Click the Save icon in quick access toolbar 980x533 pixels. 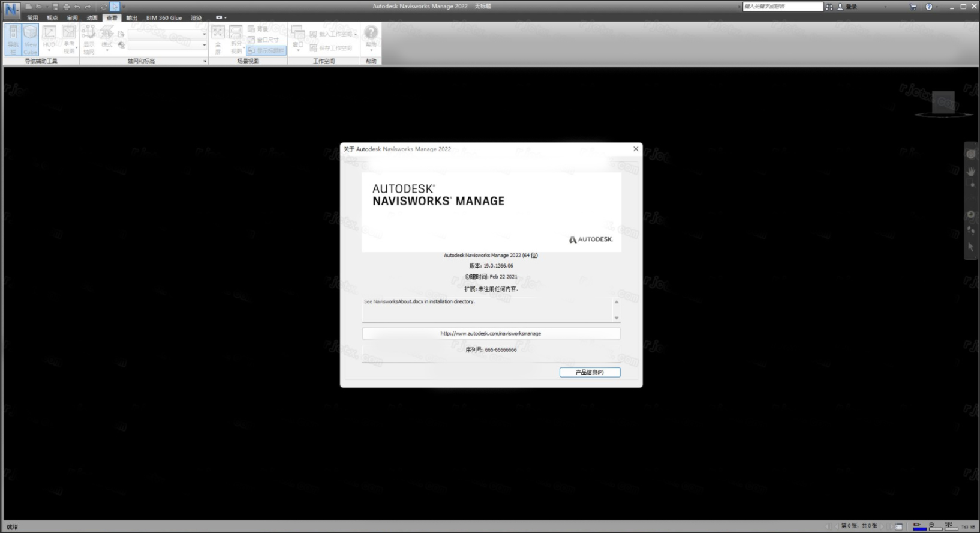pyautogui.click(x=56, y=7)
